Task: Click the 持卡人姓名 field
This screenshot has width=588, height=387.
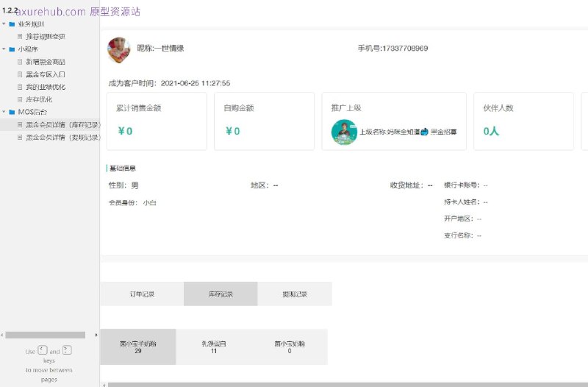Action: (466, 202)
